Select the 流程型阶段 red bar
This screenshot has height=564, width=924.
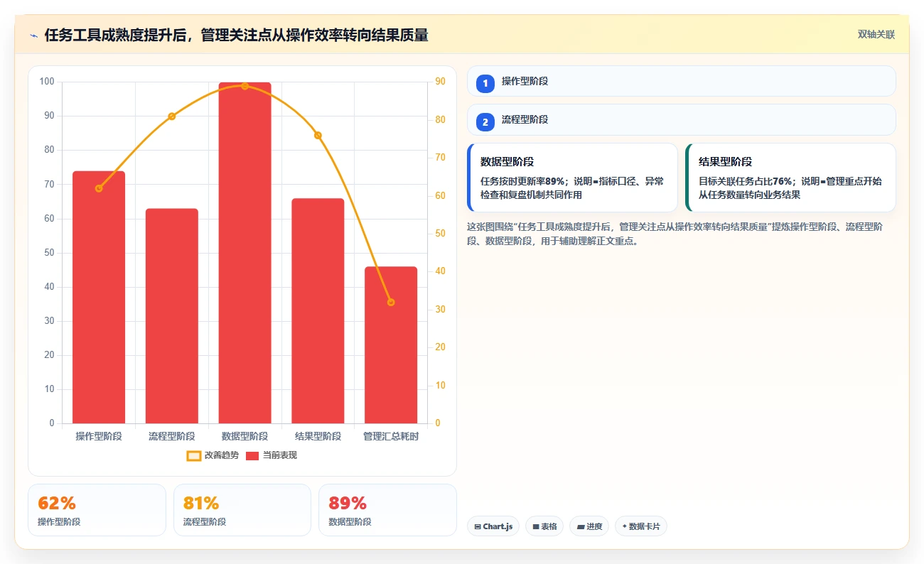click(172, 316)
